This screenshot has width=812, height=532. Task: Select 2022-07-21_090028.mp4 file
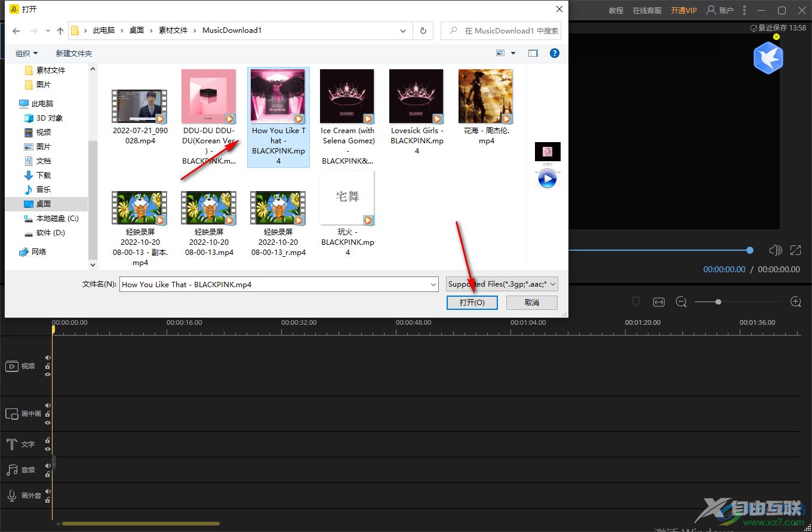tap(140, 118)
